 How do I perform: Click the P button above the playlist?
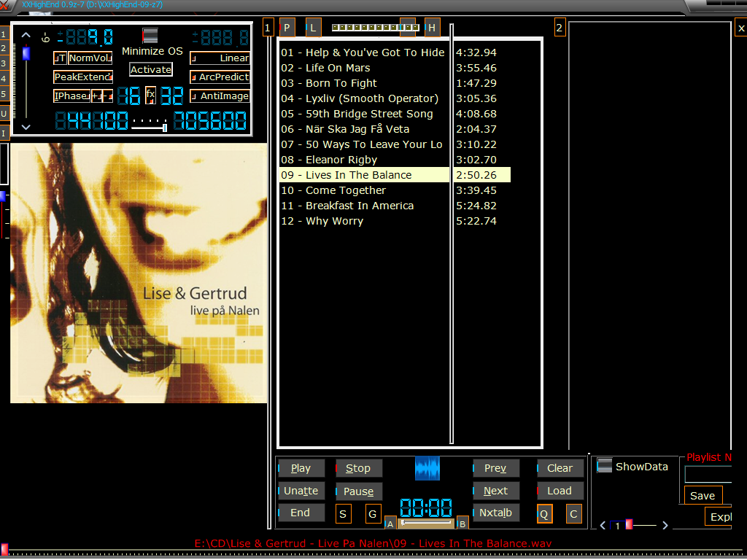pos(287,28)
